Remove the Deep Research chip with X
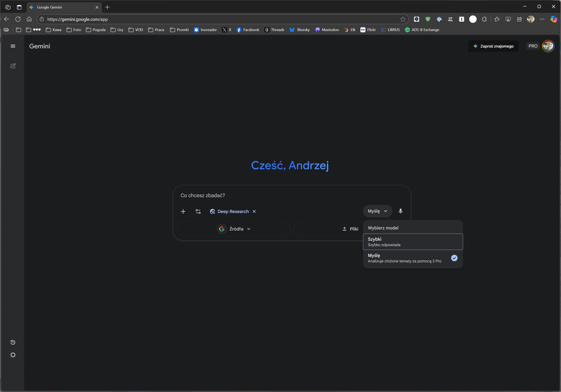The image size is (561, 392). 254,211
